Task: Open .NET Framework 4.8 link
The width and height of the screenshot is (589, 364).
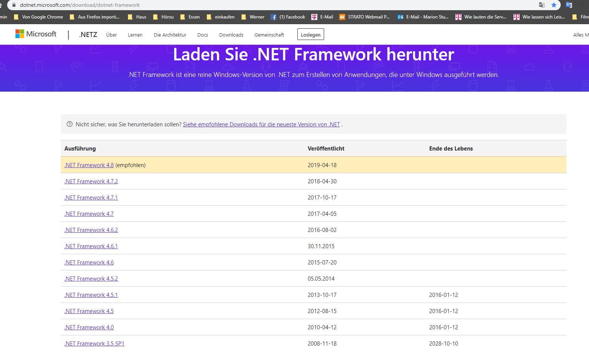Action: coord(89,165)
